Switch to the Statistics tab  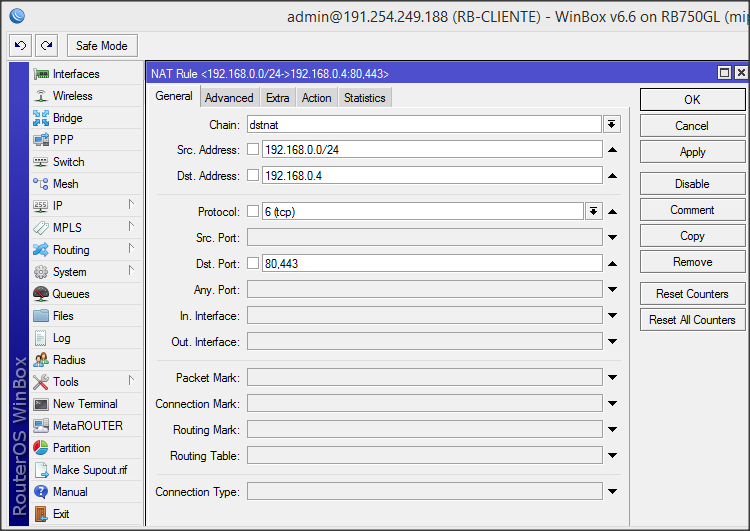click(364, 98)
